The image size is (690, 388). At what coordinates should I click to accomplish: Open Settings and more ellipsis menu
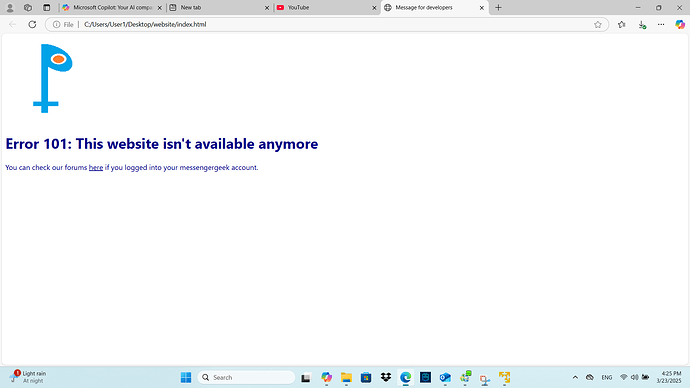click(x=661, y=25)
